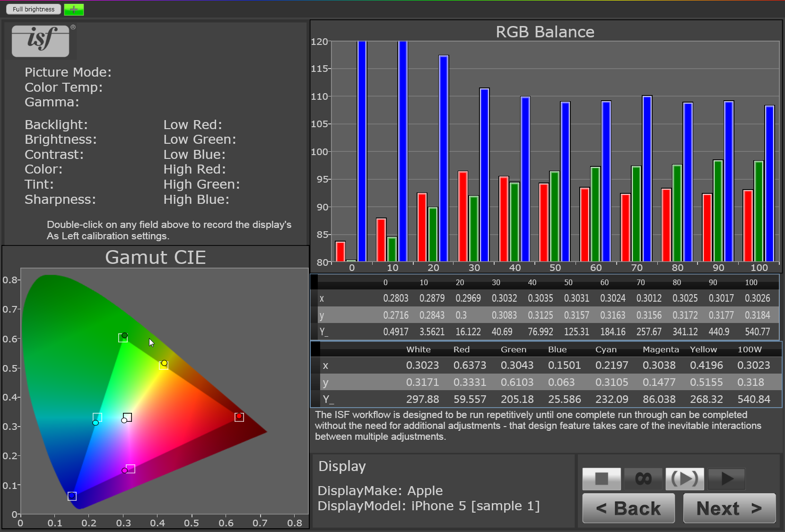Click the read single step button

point(684,479)
